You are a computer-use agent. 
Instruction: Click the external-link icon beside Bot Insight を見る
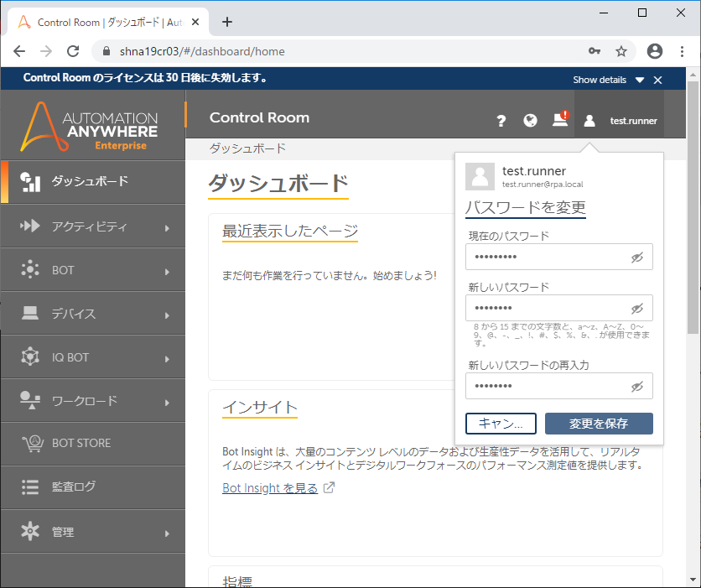click(x=329, y=487)
